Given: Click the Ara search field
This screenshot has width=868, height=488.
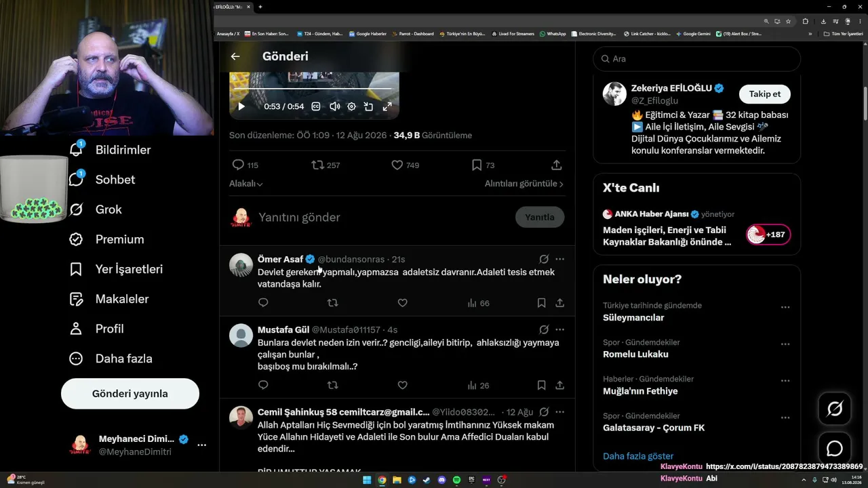Looking at the screenshot, I should (x=697, y=59).
